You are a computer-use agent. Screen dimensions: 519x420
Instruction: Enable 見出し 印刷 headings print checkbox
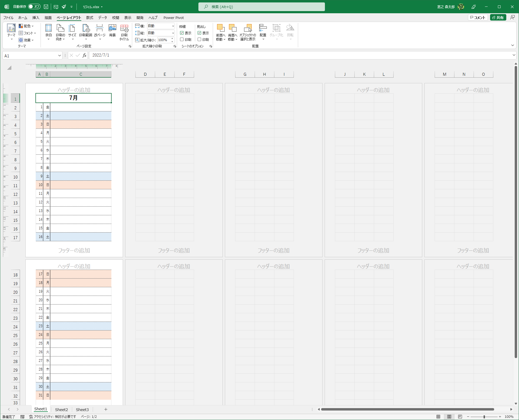199,39
